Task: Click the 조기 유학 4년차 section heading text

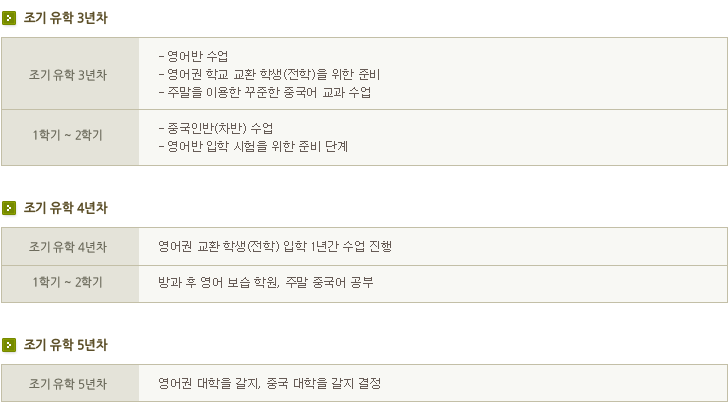Action: [x=65, y=208]
